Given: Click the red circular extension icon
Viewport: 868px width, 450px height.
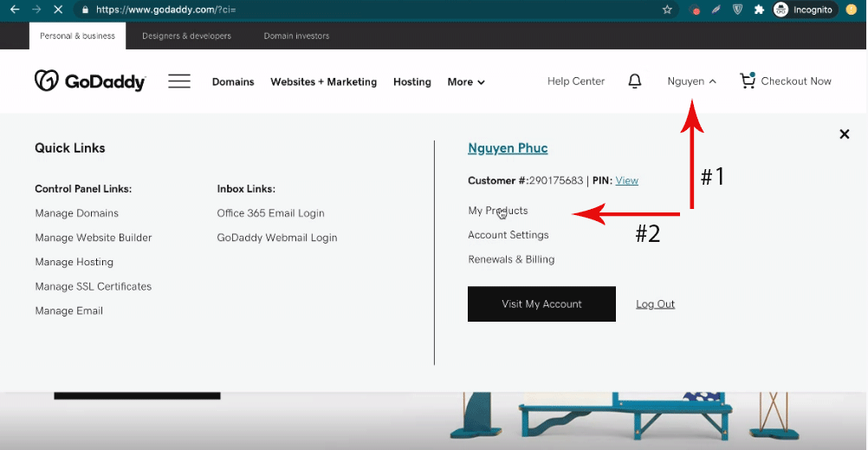Looking at the screenshot, I should (x=695, y=10).
